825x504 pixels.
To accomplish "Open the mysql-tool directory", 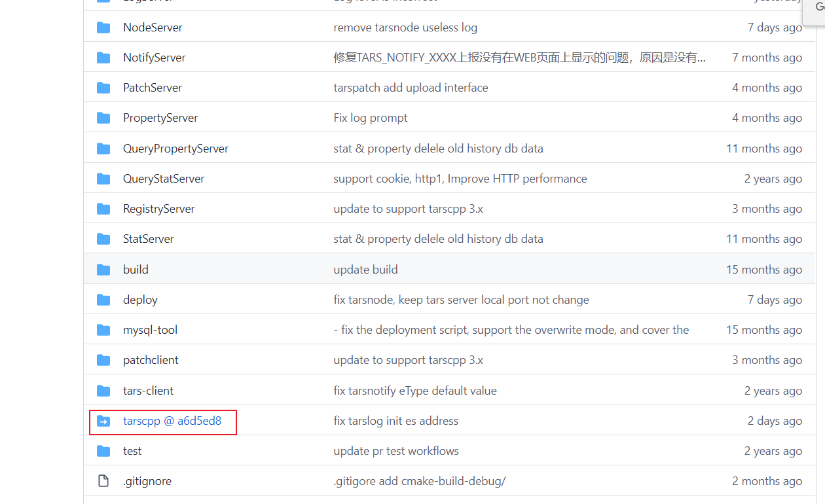I will [x=150, y=330].
